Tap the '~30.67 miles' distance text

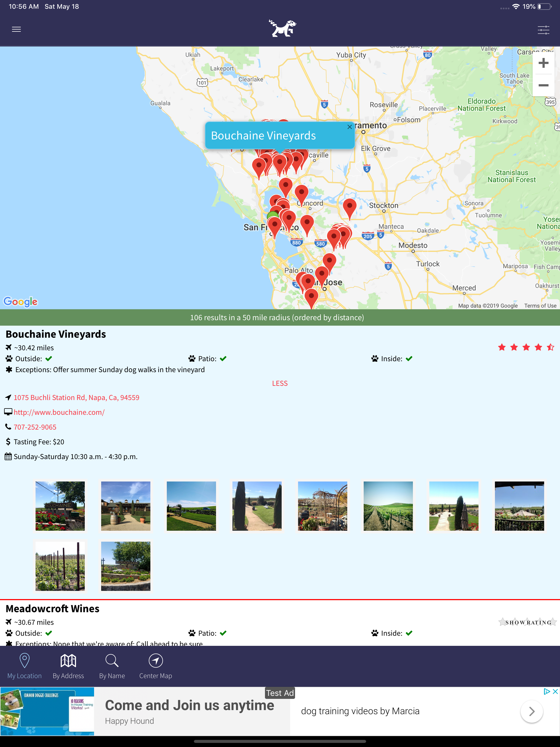click(34, 622)
